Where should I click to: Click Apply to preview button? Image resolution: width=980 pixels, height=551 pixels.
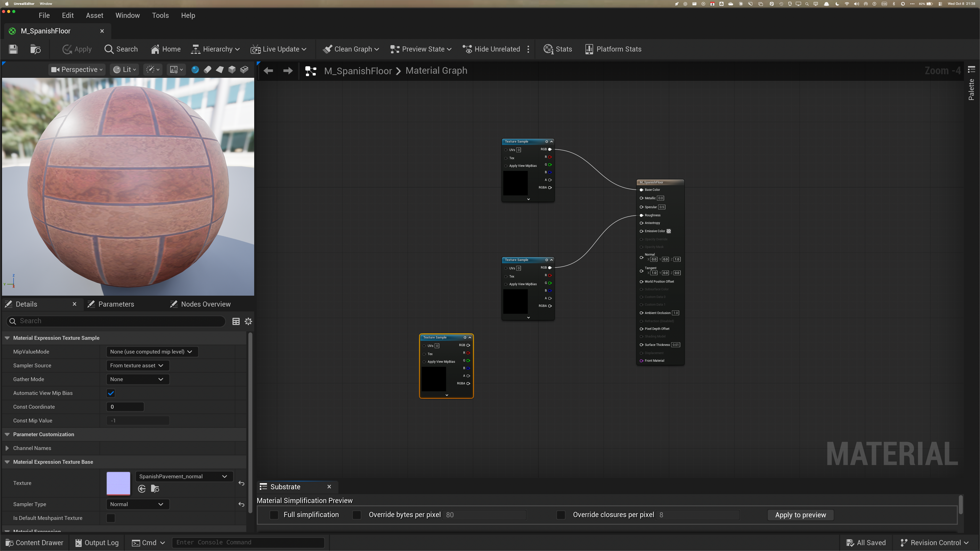(800, 515)
